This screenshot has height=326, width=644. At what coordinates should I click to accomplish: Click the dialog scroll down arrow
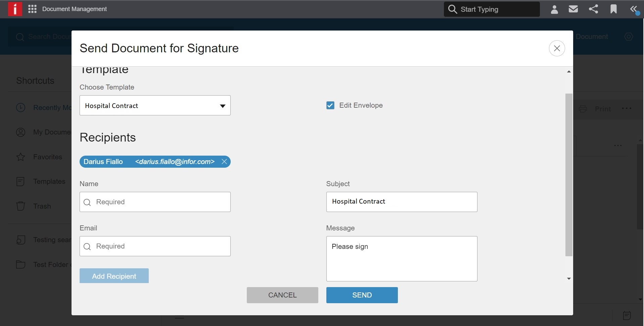click(x=569, y=279)
